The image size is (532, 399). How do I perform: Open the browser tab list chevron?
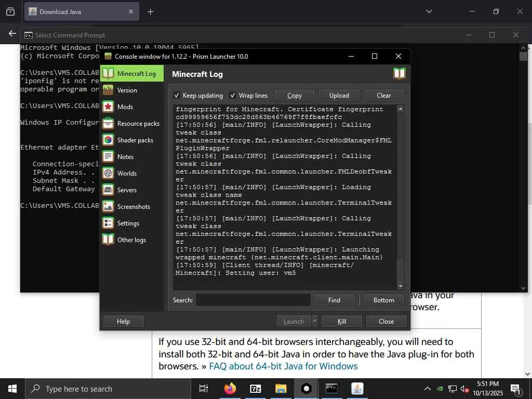pos(429,11)
